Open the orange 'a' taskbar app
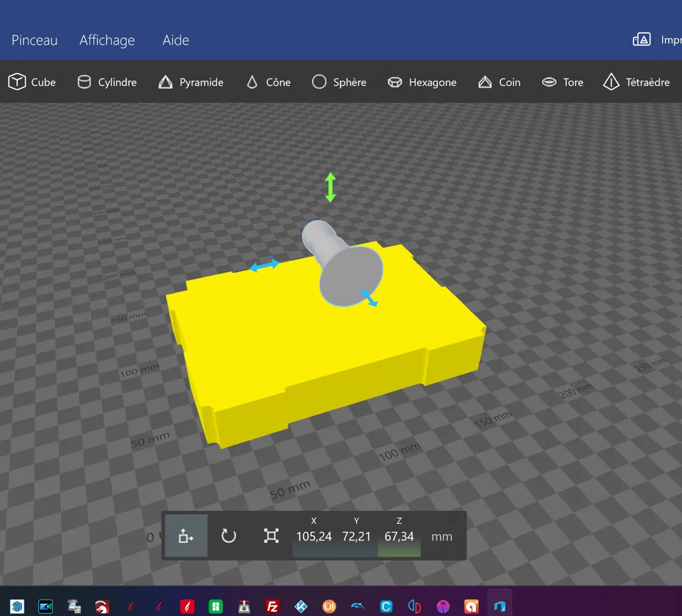Viewport: 682px width, 616px height. click(x=471, y=606)
